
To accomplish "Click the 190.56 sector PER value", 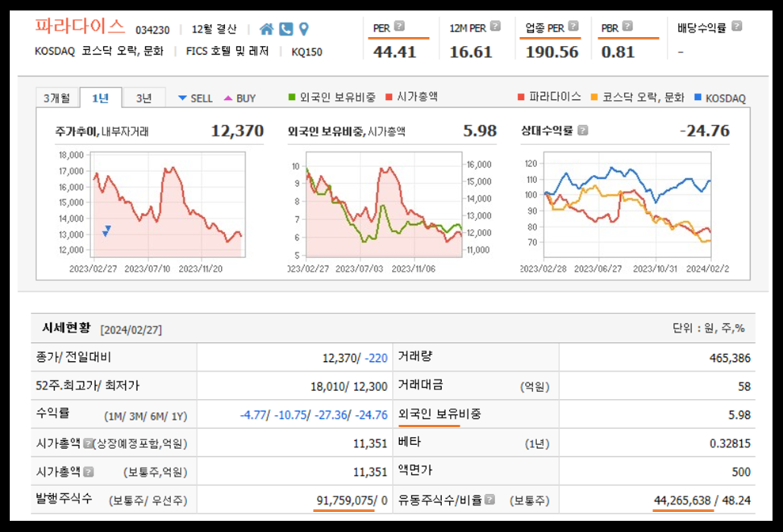I will click(x=552, y=52).
